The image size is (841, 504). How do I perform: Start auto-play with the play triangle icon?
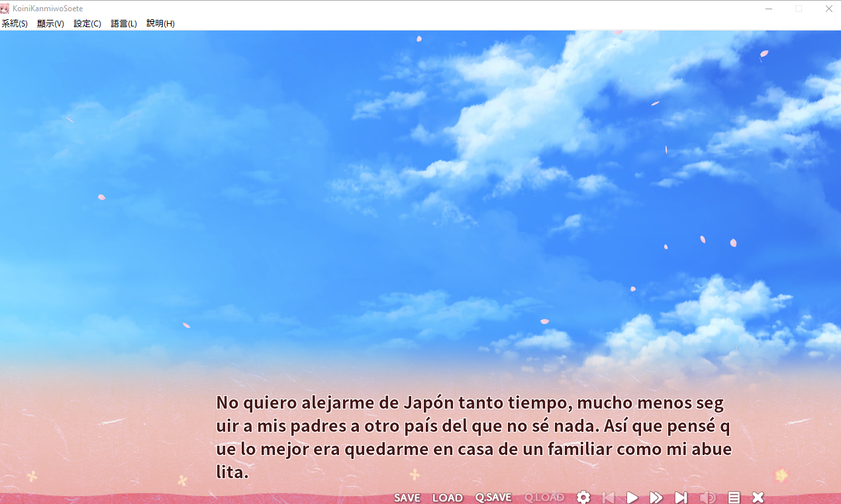point(632,497)
